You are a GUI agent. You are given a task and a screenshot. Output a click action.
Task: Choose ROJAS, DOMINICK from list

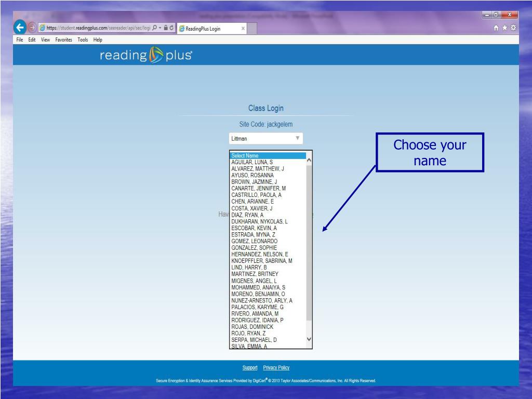(268, 327)
